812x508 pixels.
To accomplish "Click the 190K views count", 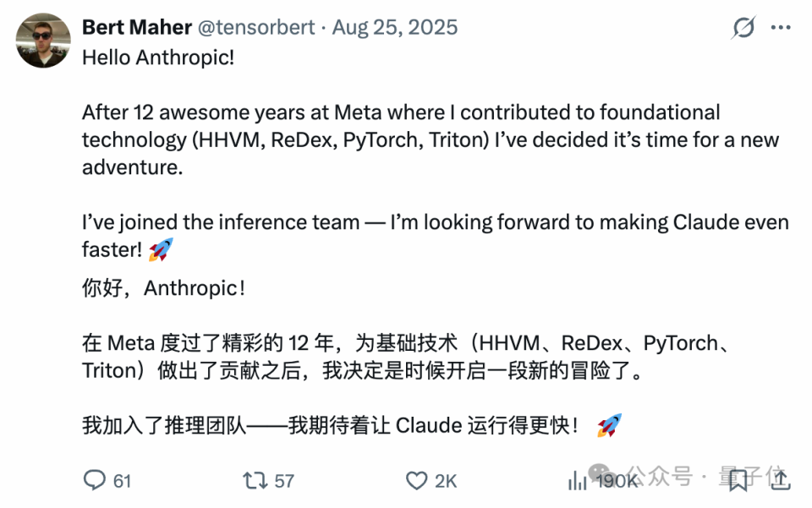I will point(616,480).
